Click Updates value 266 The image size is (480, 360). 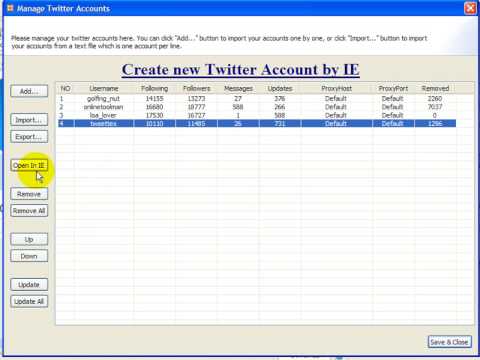[x=280, y=107]
